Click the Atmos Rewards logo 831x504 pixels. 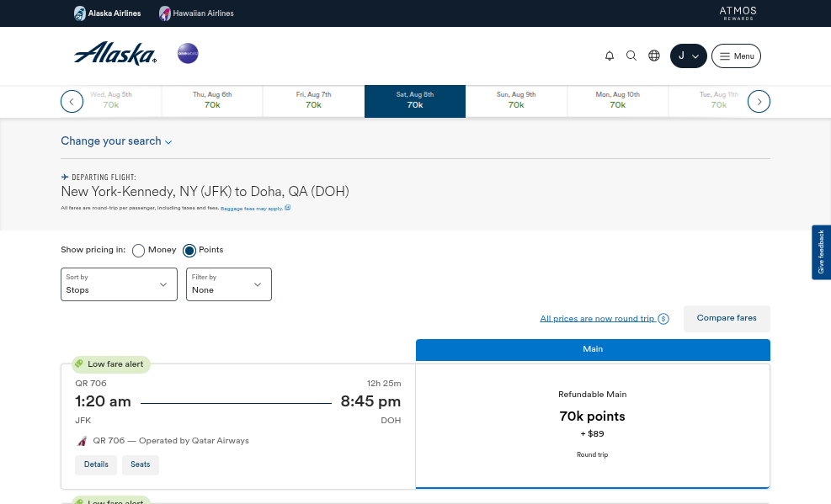pos(738,13)
